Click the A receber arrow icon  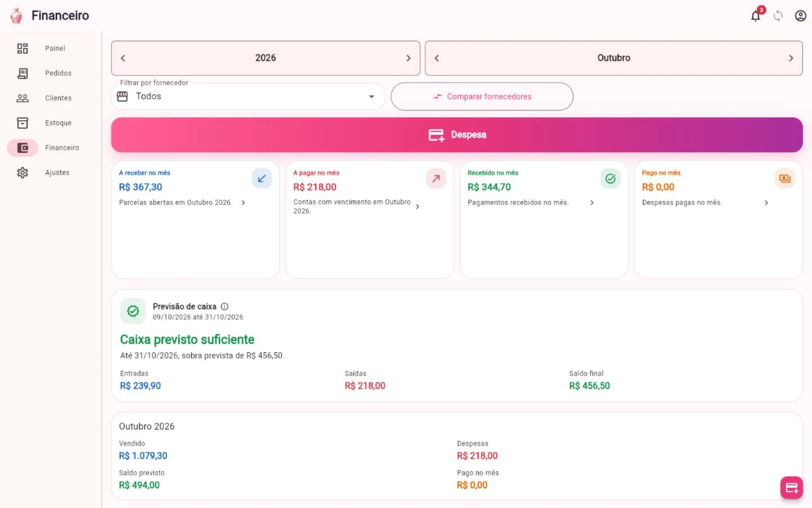(262, 178)
